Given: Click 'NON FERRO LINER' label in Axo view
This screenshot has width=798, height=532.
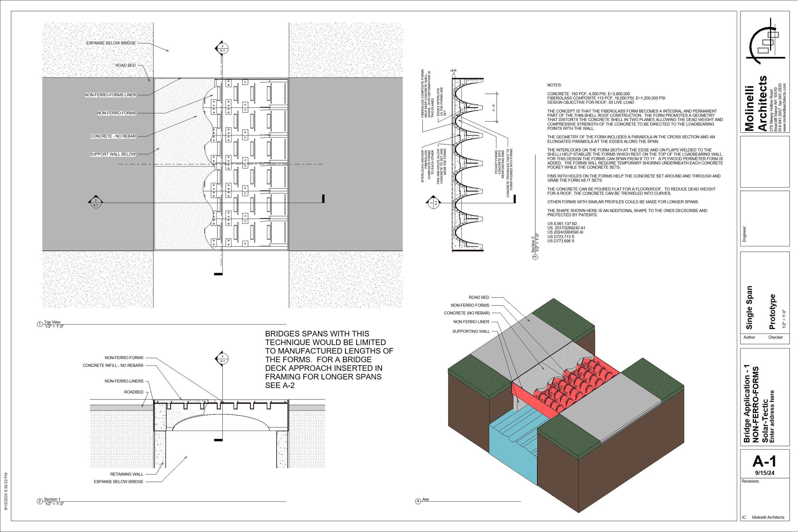Looking at the screenshot, I should pos(471,322).
